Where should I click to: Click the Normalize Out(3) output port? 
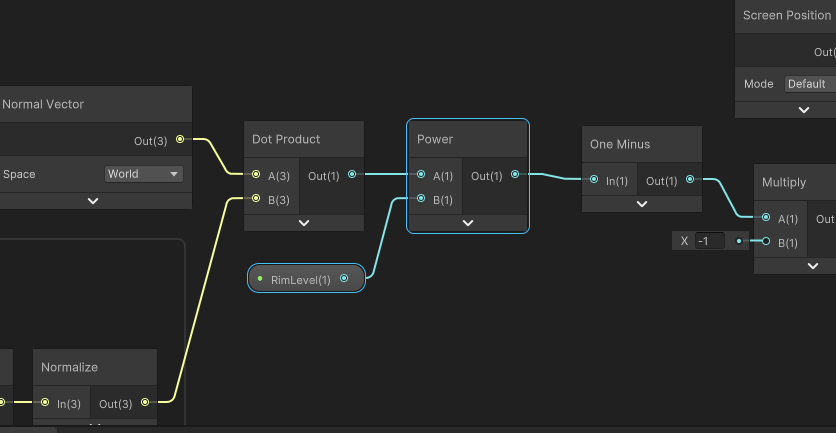pyautogui.click(x=145, y=402)
